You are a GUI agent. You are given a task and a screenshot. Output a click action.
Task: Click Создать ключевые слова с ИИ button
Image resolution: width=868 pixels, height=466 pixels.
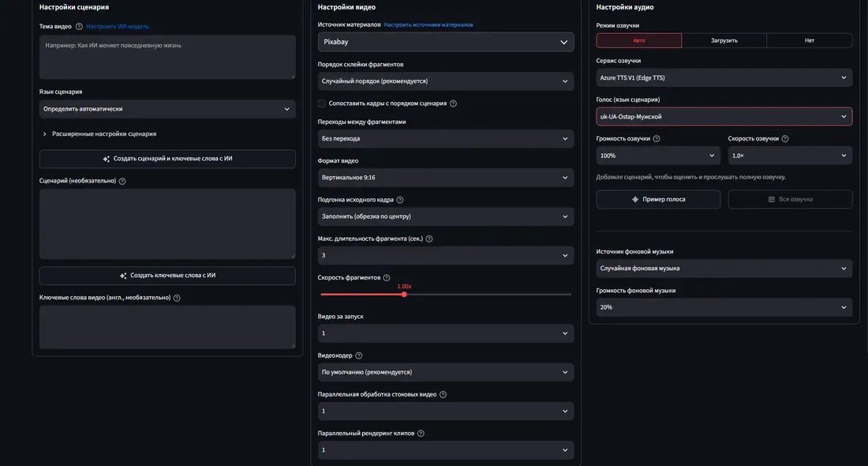tap(167, 276)
